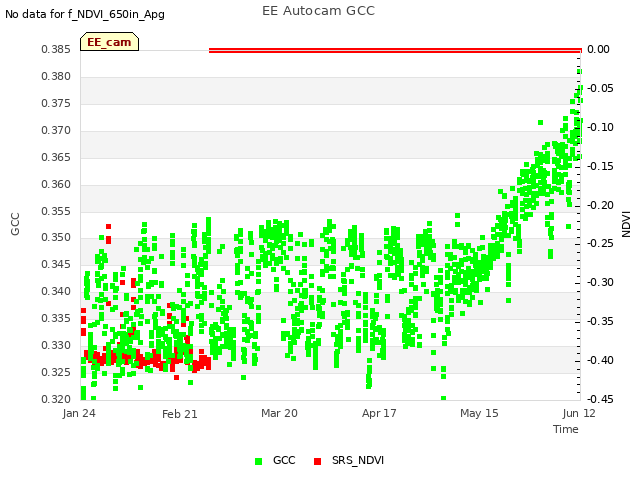This screenshot has width=640, height=480.
Task: Click the 0.350 GCC axis value
Action: tap(56, 237)
